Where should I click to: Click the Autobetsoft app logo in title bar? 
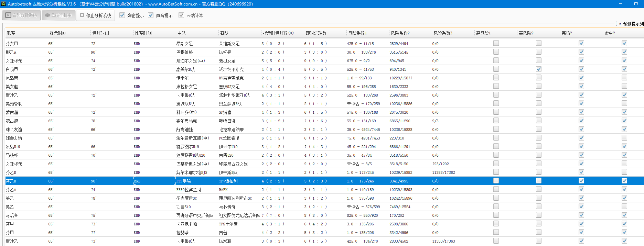point(3,4)
